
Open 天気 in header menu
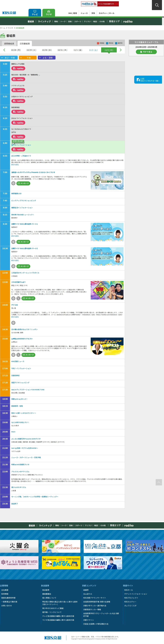pos(93,13)
